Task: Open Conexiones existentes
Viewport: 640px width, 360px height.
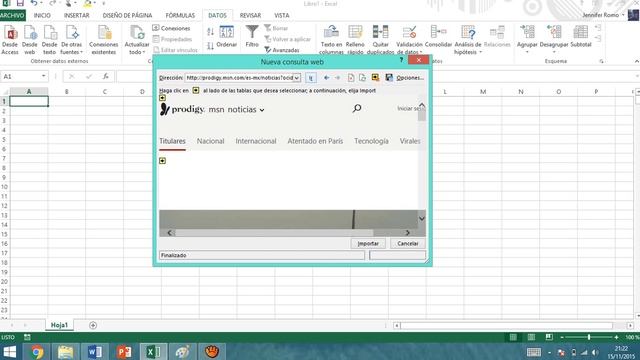Action: point(104,40)
